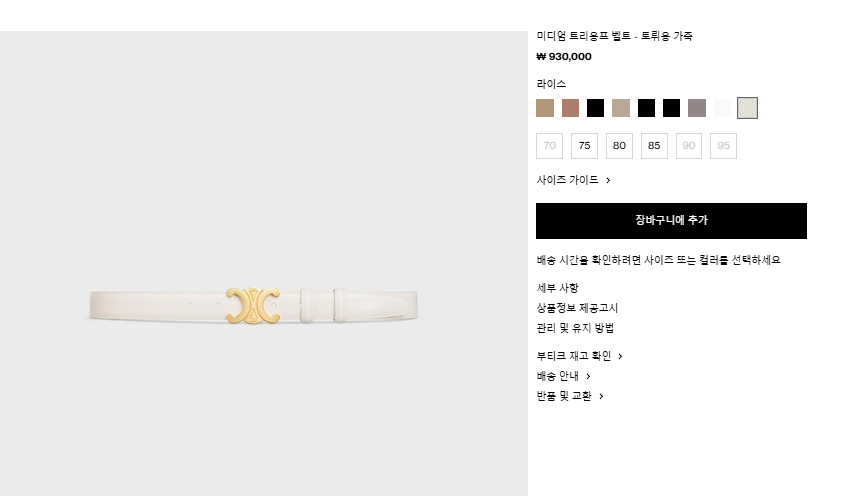Expand the 관리 및 유지 방법 section
The width and height of the screenshot is (856, 496).
(x=575, y=328)
